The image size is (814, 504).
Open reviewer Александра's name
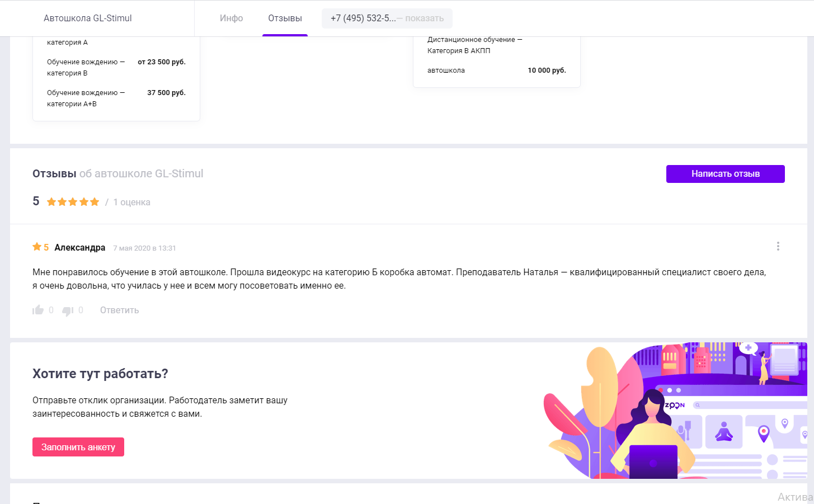pos(79,248)
